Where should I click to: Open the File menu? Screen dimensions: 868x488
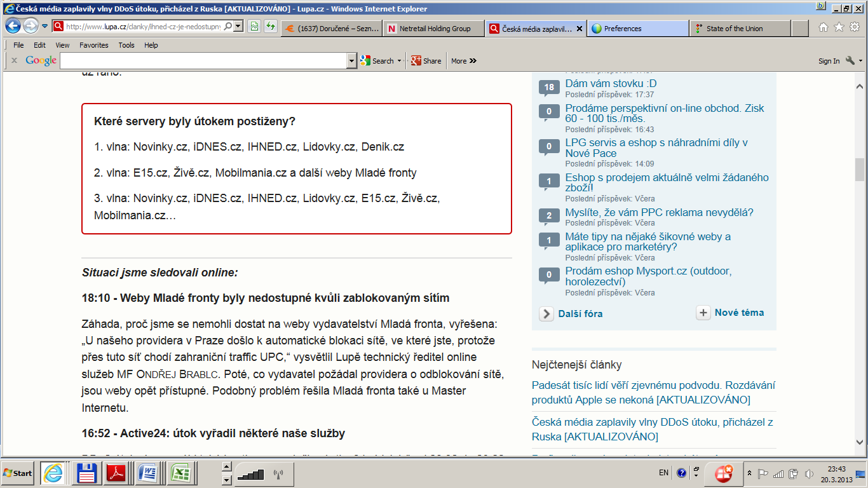click(x=18, y=45)
